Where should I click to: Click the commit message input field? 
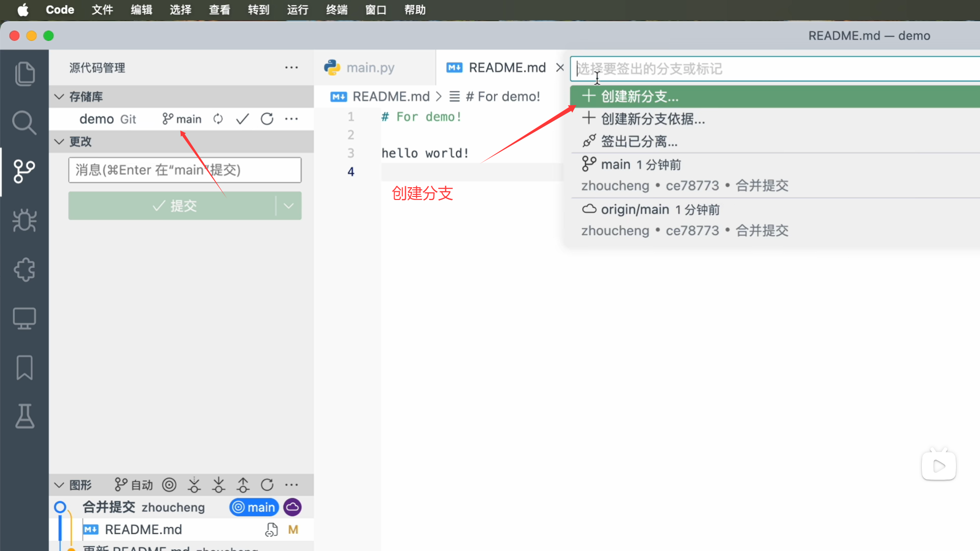tap(185, 170)
